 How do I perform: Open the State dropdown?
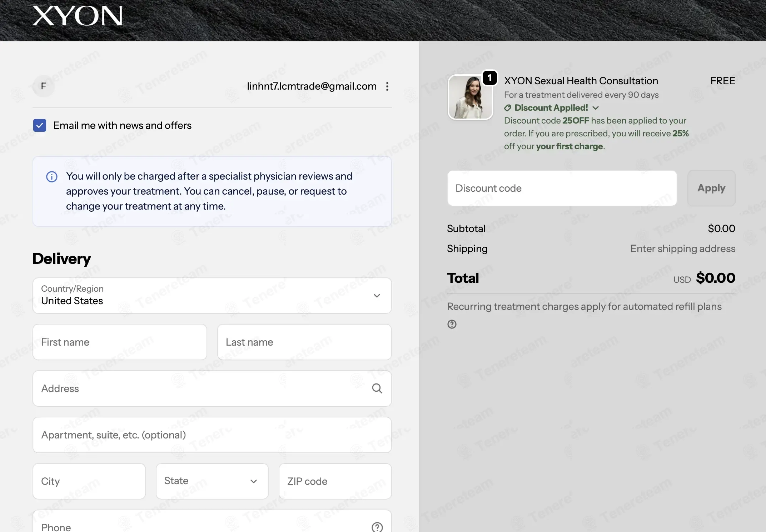[212, 481]
